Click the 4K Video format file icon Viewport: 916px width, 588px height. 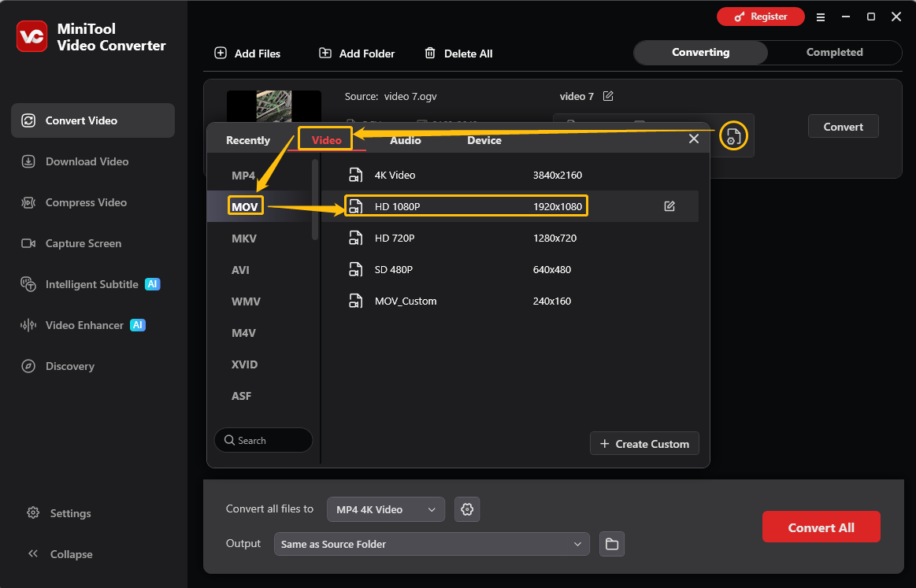(x=355, y=175)
